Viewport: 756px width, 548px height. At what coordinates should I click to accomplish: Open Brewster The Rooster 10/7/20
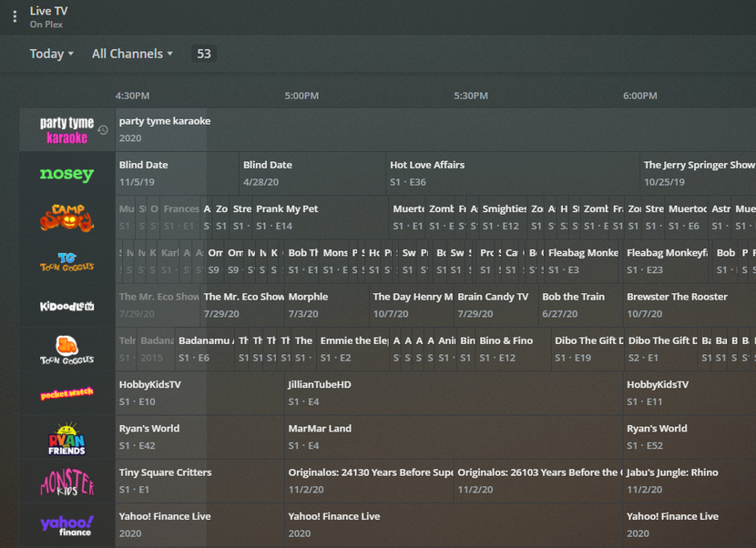pos(690,305)
